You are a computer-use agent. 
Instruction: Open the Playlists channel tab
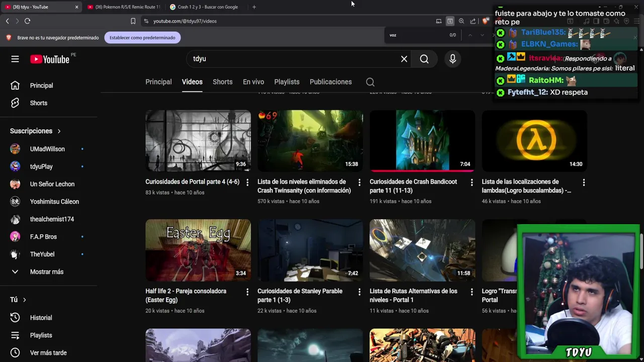(287, 82)
